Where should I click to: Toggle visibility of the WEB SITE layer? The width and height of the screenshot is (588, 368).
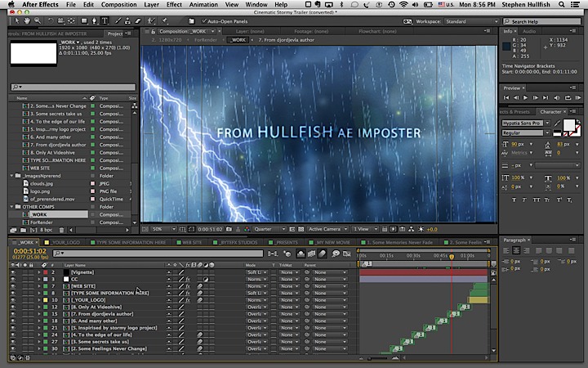pyautogui.click(x=13, y=286)
